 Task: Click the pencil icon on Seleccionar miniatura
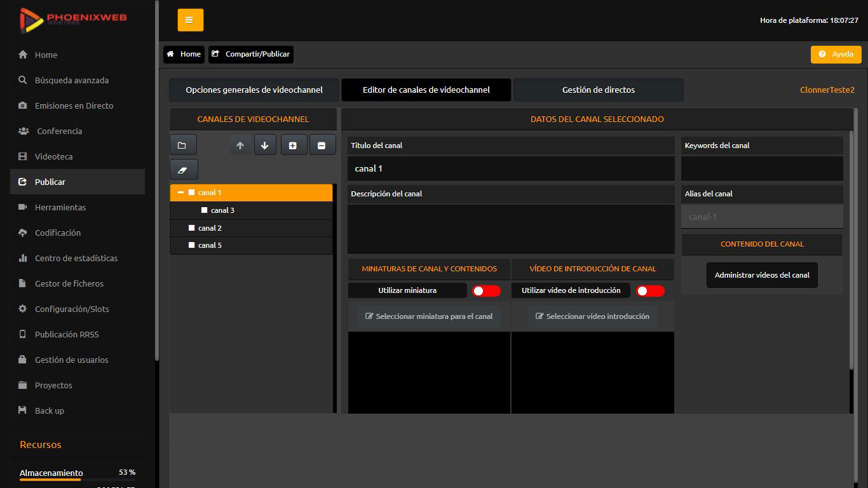[369, 316]
